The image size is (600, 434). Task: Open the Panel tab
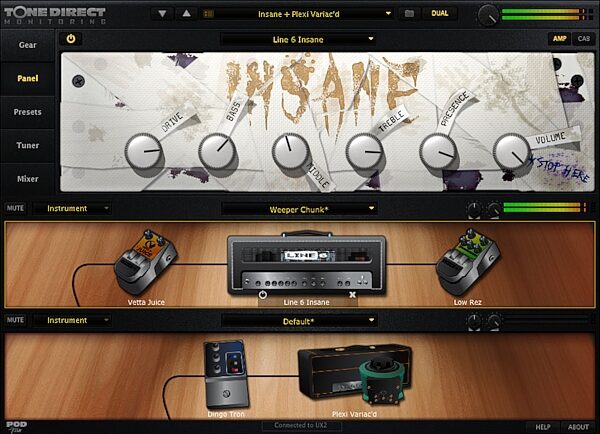point(28,78)
